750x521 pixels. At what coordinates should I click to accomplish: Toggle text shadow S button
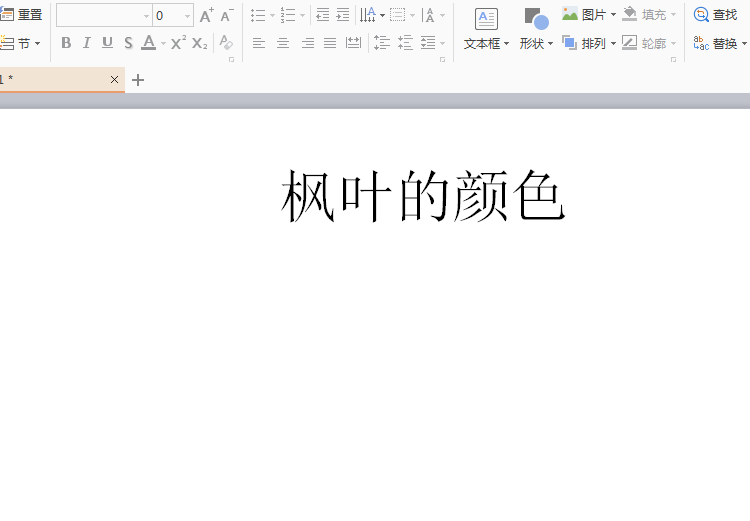[128, 43]
